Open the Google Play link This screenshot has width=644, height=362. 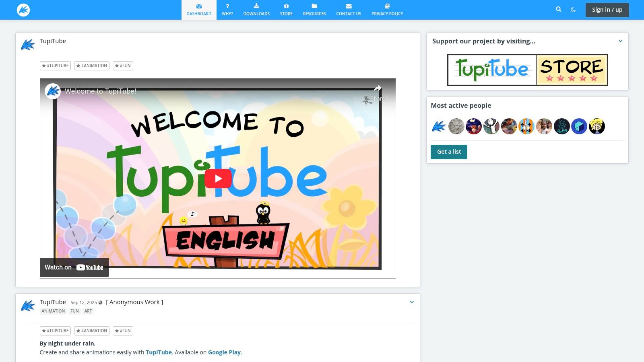[224, 352]
